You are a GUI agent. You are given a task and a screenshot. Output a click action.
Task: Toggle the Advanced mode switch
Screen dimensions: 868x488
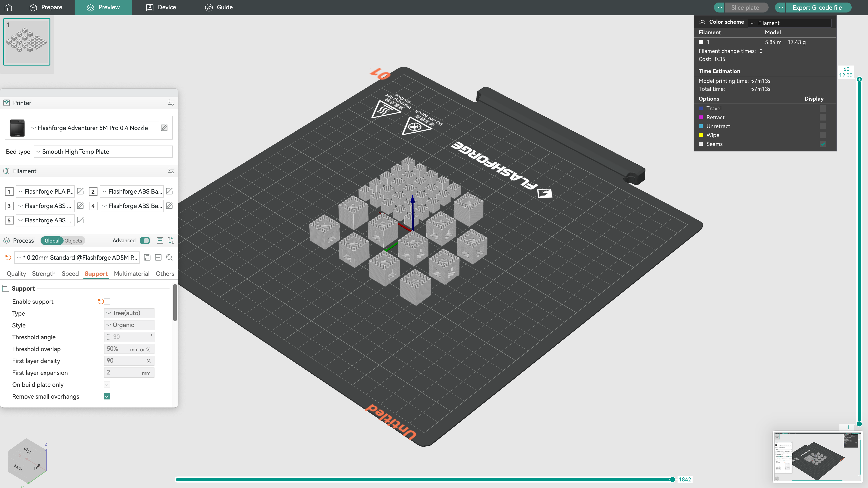[145, 240]
